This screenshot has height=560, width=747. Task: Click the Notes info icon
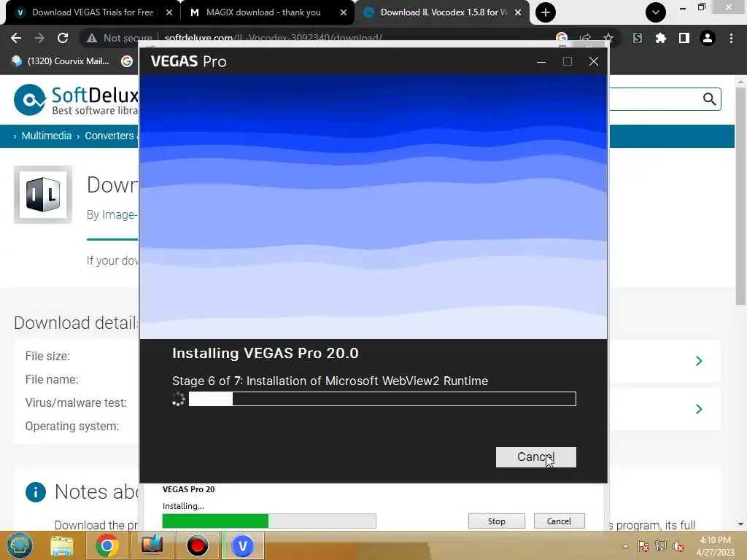36,492
